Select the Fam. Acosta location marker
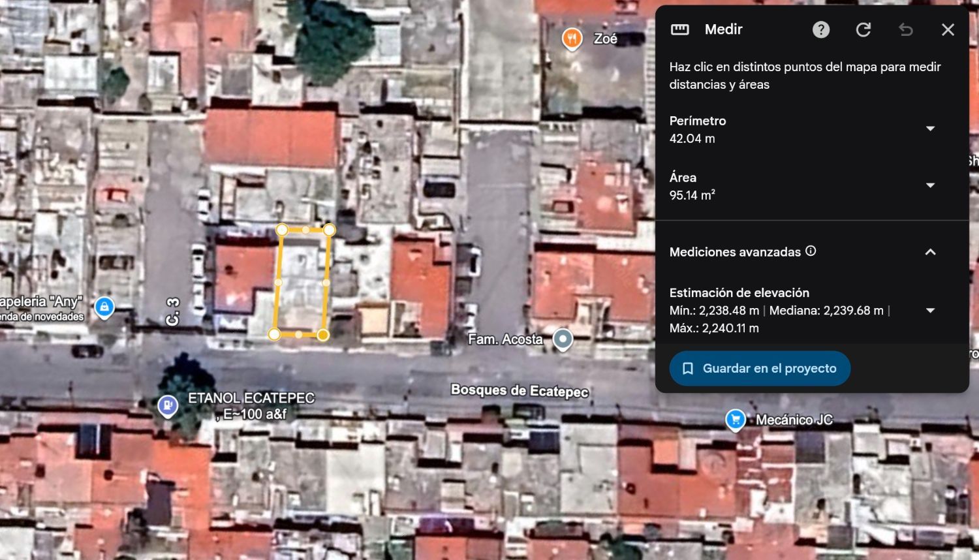The image size is (979, 560). pos(563,339)
